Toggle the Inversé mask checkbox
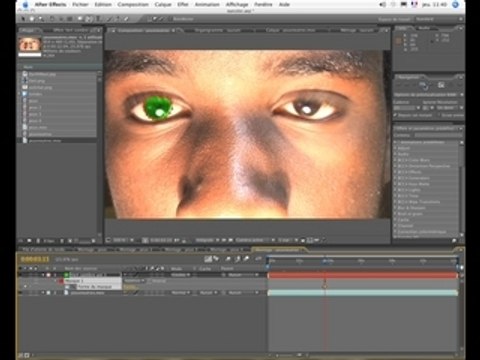Viewport: 480px width, 360px height. (150, 281)
